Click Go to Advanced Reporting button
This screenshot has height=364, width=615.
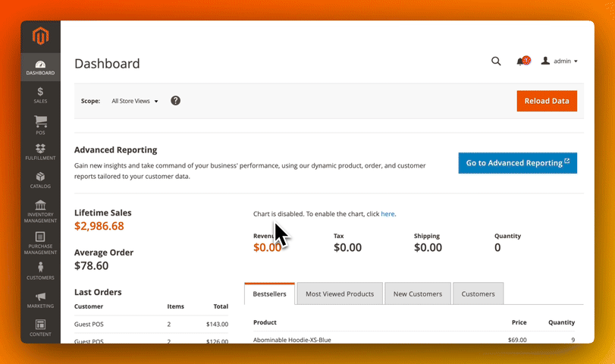click(517, 163)
